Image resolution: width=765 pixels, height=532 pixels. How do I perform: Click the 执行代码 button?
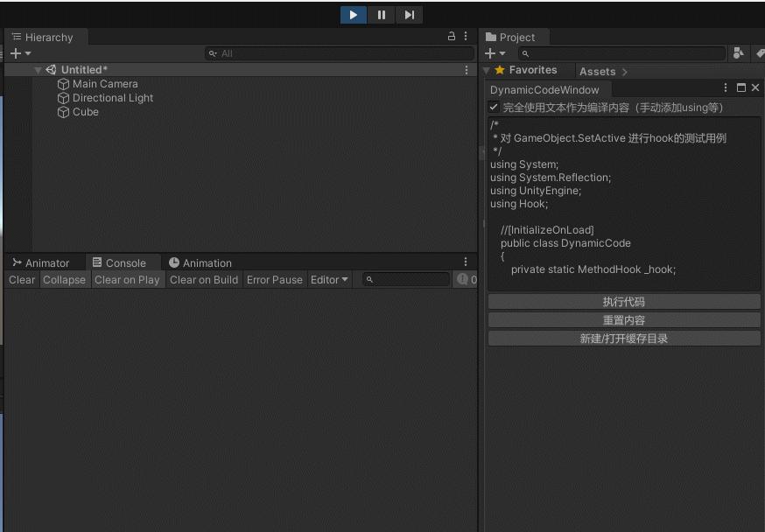[623, 302]
